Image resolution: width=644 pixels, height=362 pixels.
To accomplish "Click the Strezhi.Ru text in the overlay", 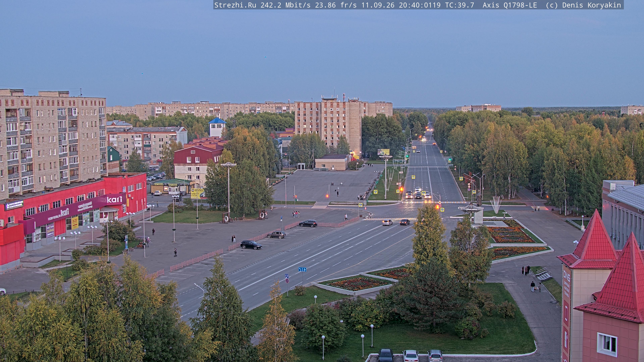I will coord(235,5).
